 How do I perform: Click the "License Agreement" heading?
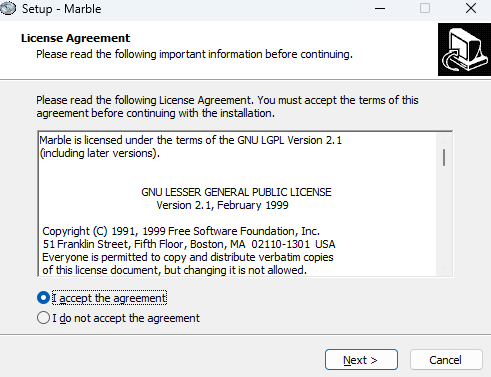pyautogui.click(x=75, y=38)
